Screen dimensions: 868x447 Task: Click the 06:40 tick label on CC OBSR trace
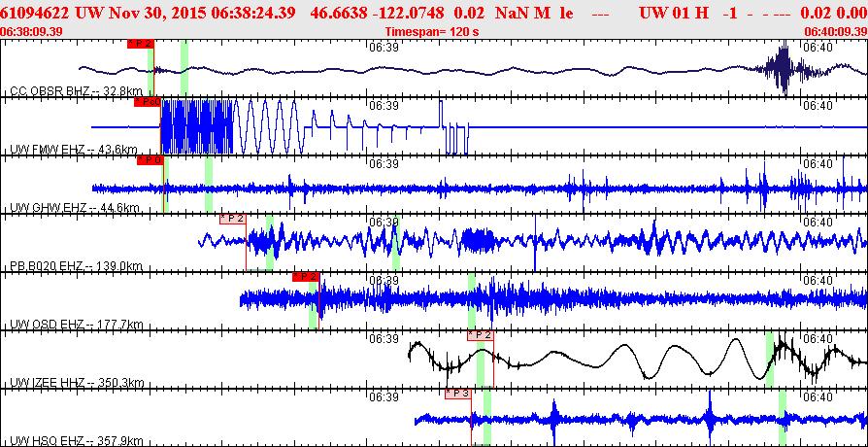tap(818, 48)
